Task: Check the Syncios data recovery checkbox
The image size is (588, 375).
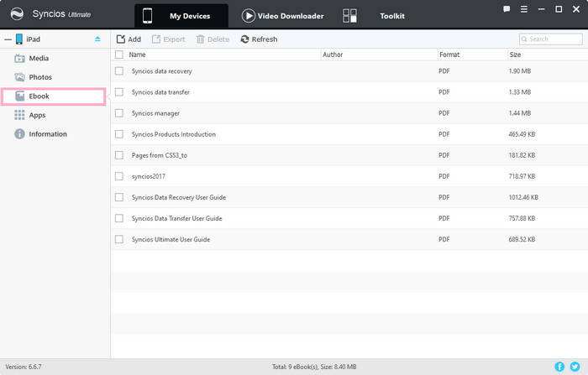Action: 119,71
